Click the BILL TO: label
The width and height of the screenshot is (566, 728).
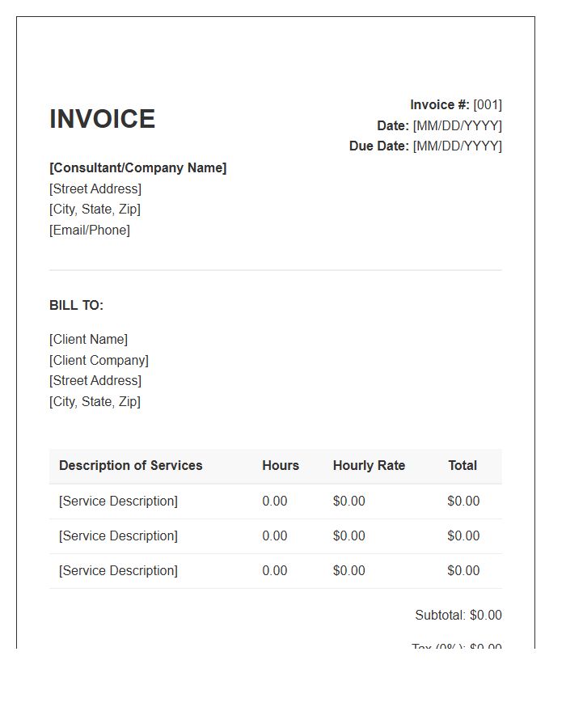(76, 306)
